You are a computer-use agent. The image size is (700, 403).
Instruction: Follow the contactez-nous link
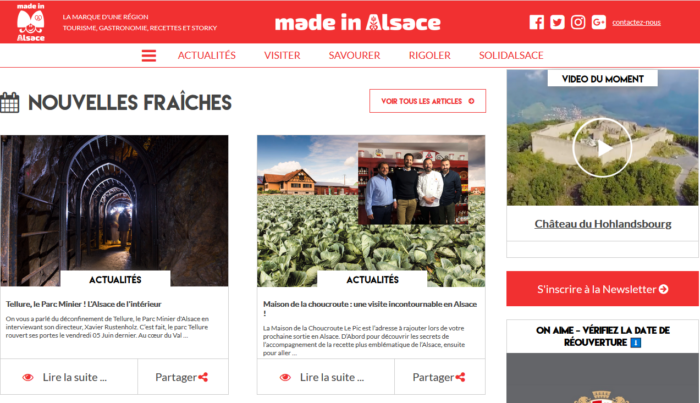[636, 22]
